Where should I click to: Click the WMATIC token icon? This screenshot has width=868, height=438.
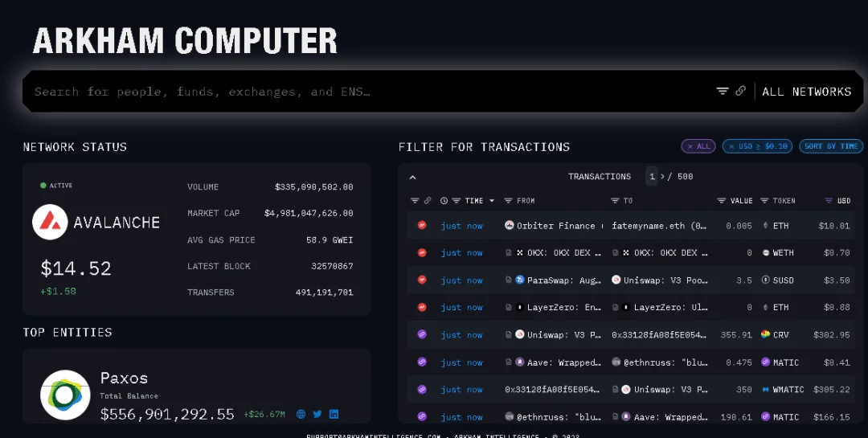[766, 390]
